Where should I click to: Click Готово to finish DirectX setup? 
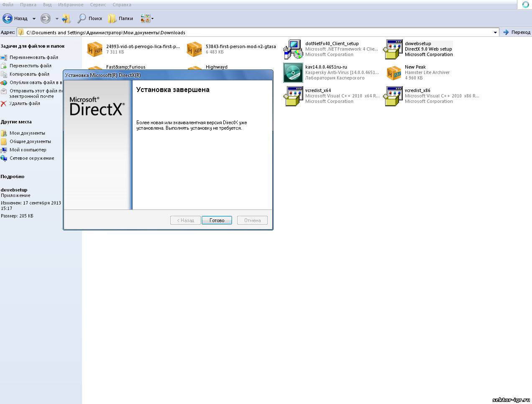(x=217, y=220)
